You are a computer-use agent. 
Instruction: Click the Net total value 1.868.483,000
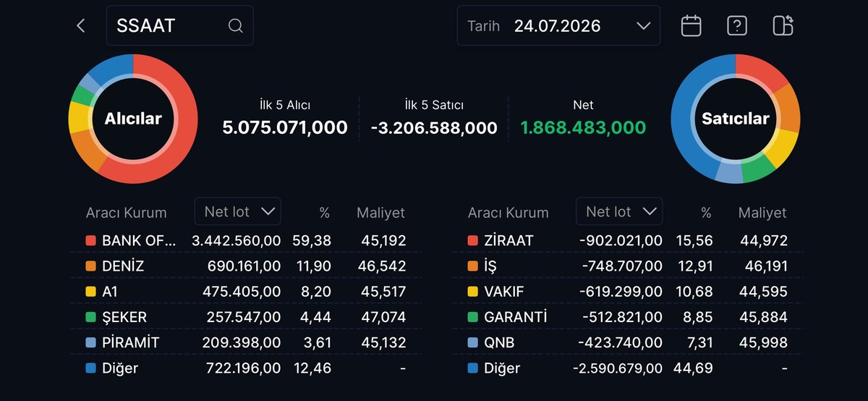[x=583, y=128]
